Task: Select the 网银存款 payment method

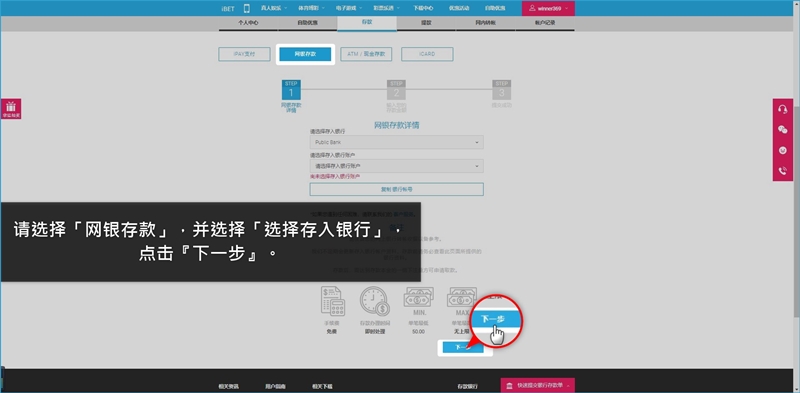Action: (x=305, y=54)
